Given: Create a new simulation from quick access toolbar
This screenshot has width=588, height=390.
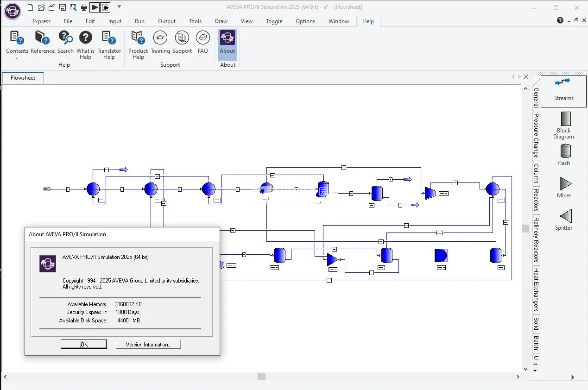Looking at the screenshot, I should (31, 7).
